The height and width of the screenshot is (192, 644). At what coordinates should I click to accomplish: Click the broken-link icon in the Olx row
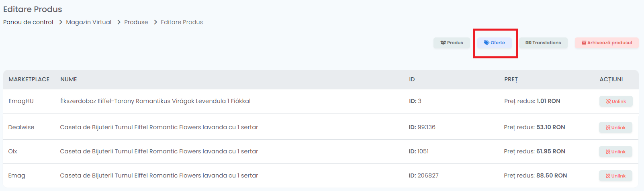(x=608, y=152)
